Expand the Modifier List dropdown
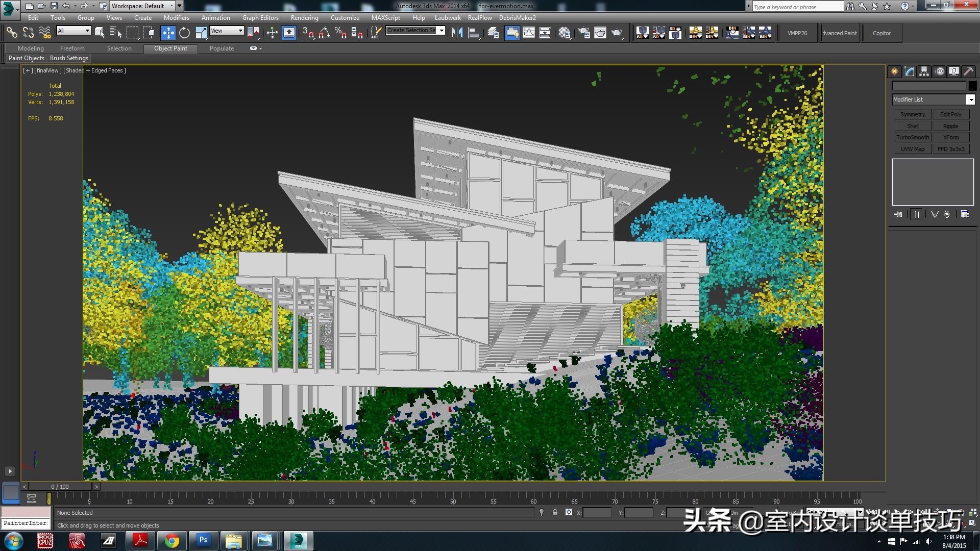The height and width of the screenshot is (551, 980). click(x=970, y=99)
